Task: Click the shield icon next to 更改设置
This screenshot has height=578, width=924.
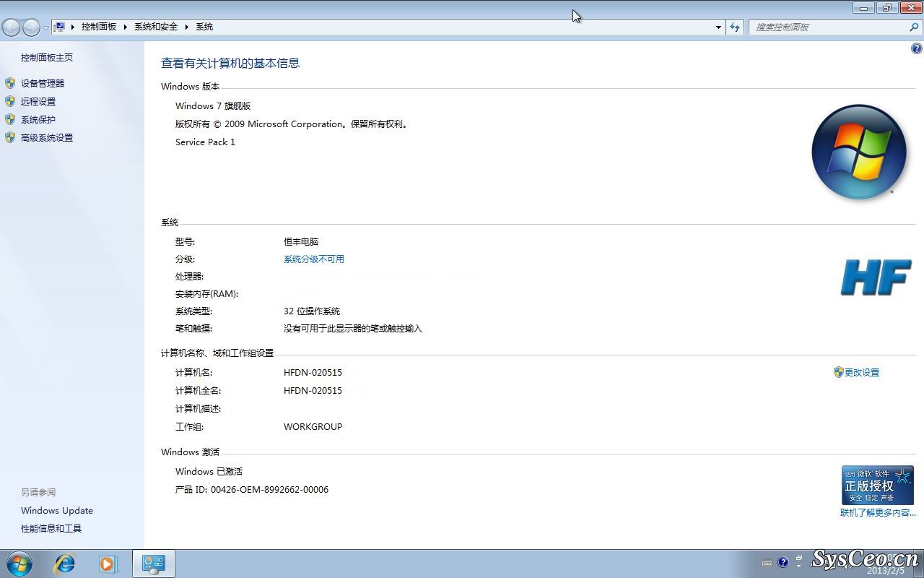Action: tap(838, 372)
